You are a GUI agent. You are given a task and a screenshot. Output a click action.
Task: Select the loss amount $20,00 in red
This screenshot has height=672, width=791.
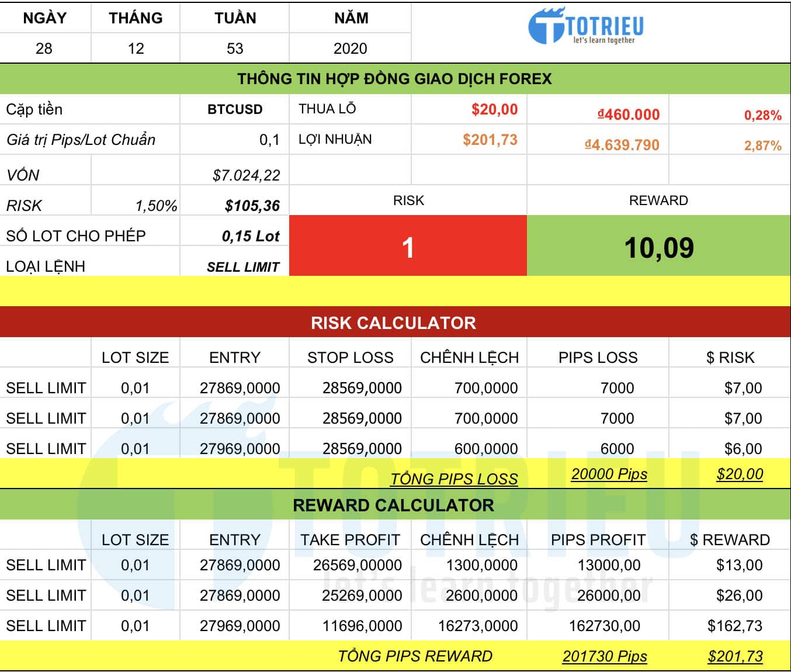(494, 109)
